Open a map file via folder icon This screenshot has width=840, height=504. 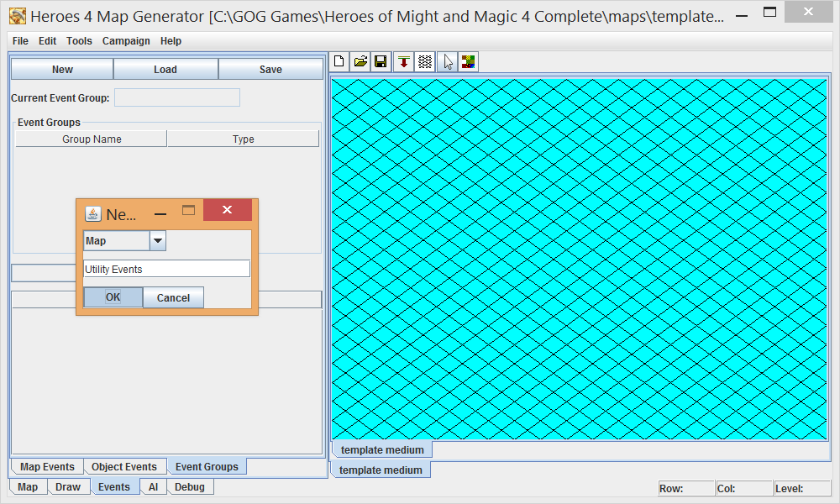tap(360, 61)
